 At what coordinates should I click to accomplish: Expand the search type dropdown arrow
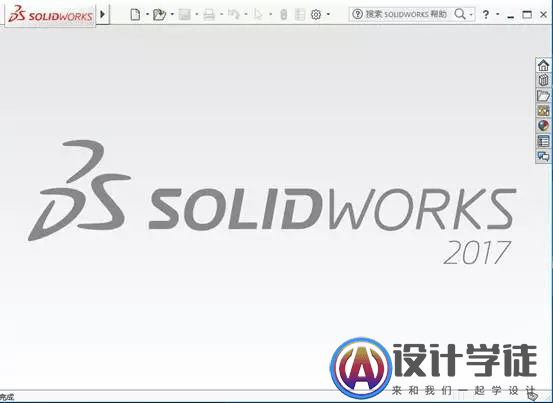471,14
